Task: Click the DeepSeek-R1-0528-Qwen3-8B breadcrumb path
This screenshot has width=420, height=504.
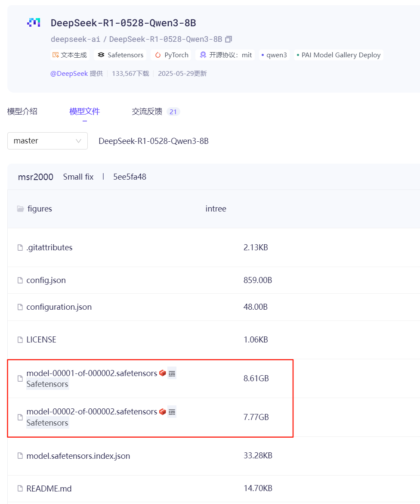Action: 154,141
